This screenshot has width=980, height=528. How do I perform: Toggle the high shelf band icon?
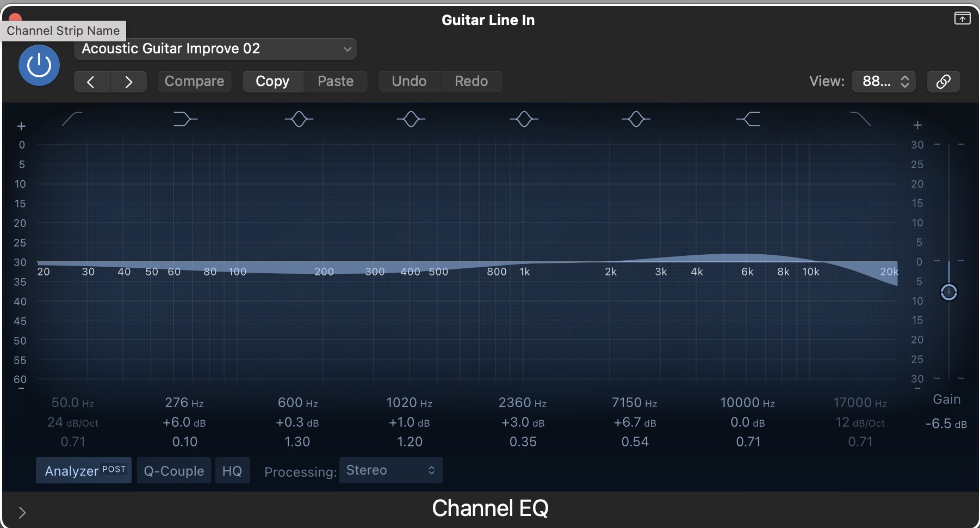tap(749, 119)
